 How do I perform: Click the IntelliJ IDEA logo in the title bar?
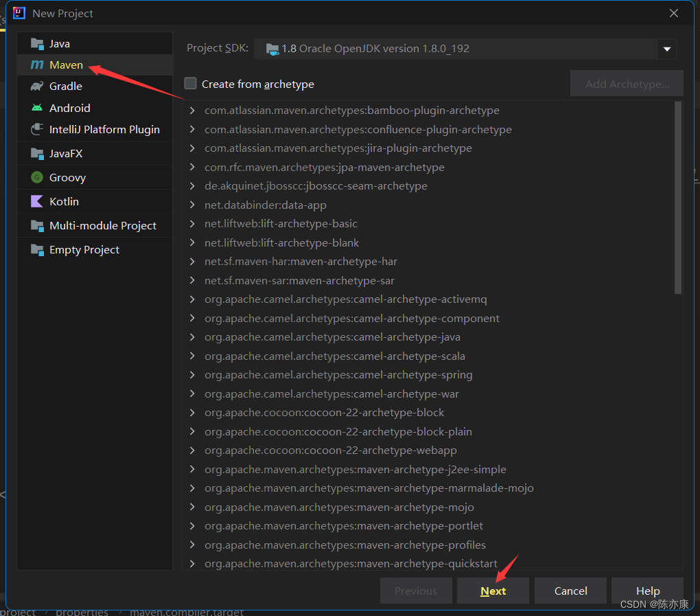(x=19, y=14)
